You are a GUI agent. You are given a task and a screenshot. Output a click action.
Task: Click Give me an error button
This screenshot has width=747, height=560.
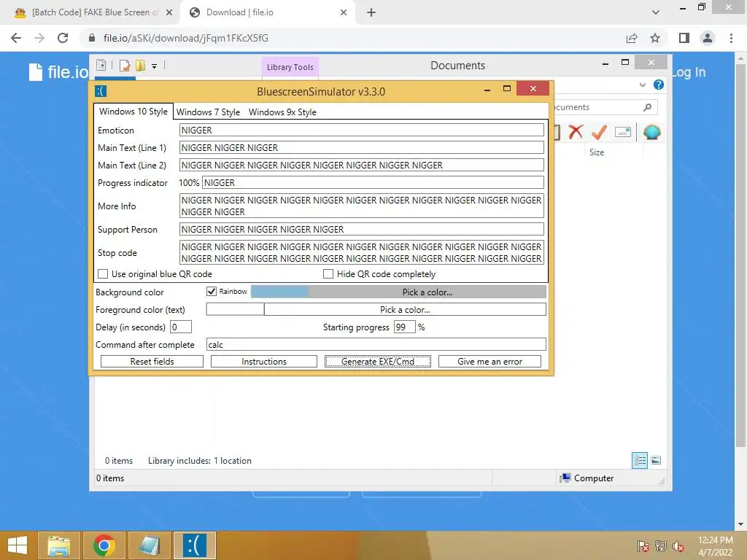489,362
